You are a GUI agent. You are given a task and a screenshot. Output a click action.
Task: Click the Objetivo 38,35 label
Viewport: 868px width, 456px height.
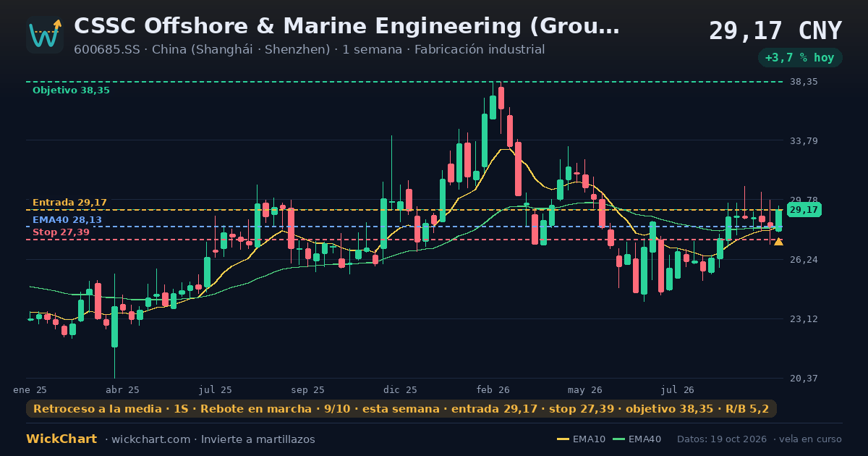pos(71,90)
